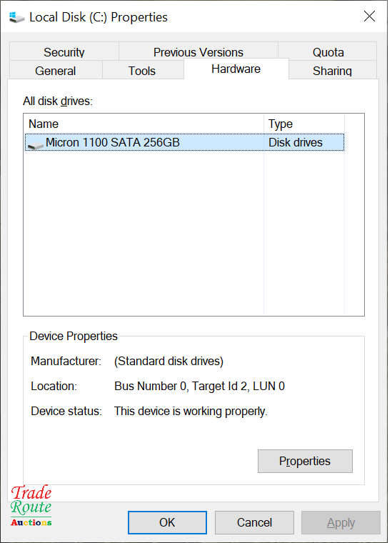
Task: Select the Hardware tab
Action: click(x=236, y=69)
